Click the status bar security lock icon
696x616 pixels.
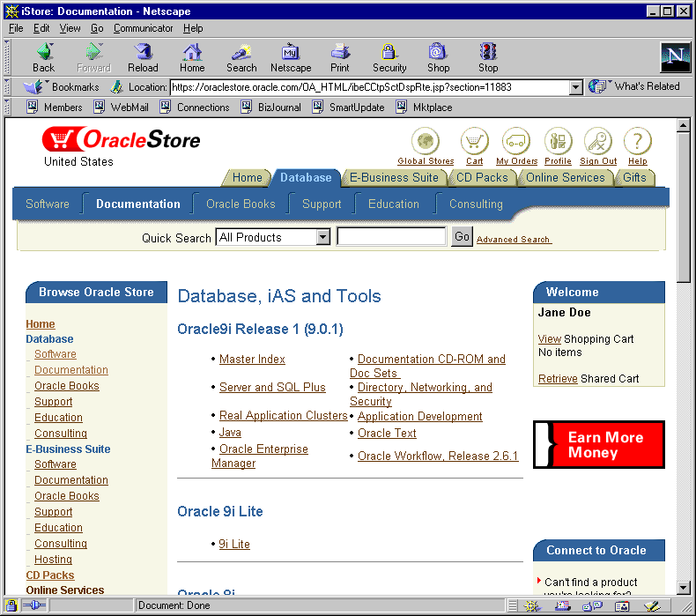11,605
